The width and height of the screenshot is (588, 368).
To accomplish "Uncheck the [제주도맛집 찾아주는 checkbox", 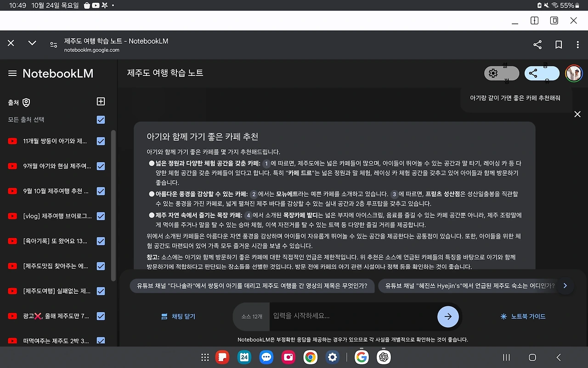I will tap(101, 266).
